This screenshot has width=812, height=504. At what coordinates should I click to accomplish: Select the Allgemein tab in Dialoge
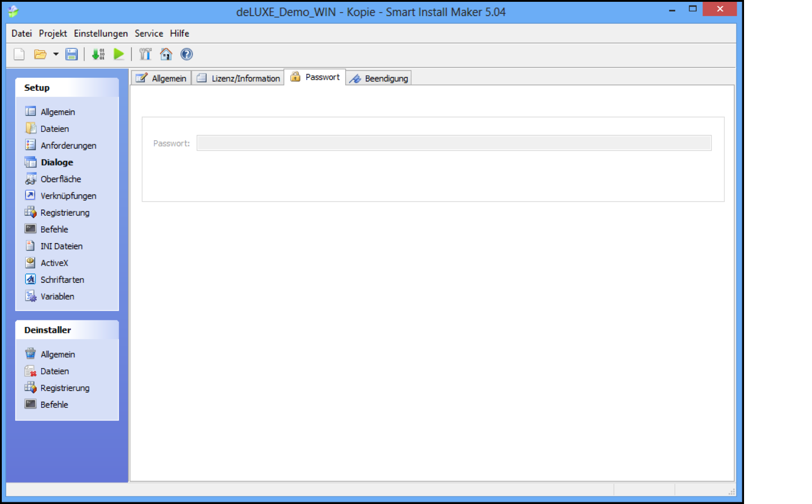161,78
